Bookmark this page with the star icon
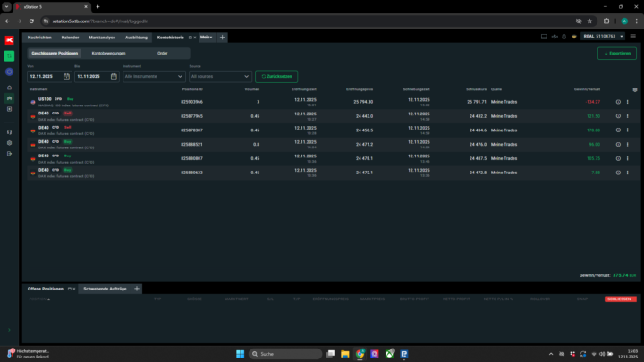 click(589, 21)
